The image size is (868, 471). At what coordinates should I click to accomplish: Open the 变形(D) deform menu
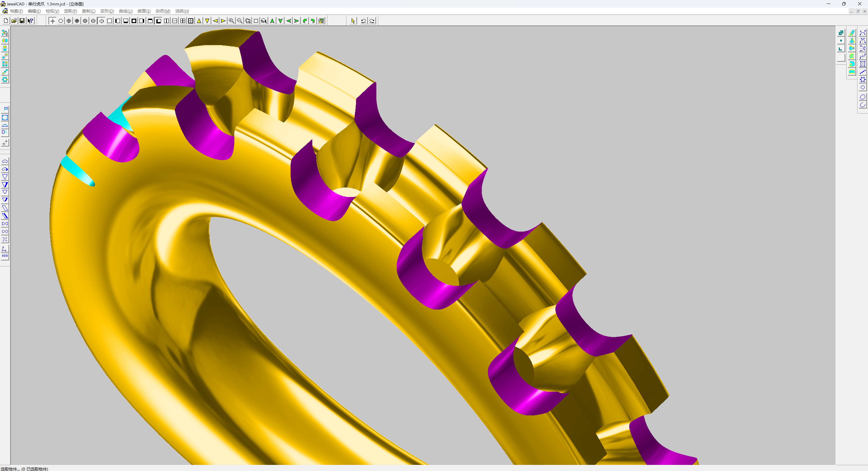click(x=107, y=11)
